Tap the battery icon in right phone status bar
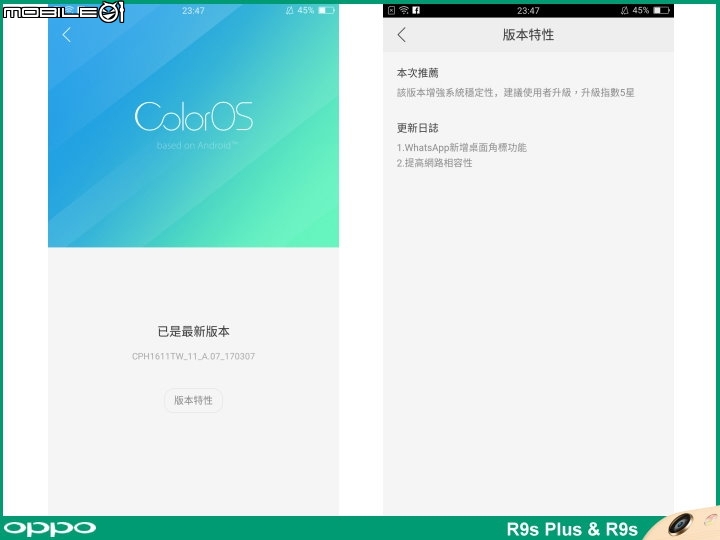 (x=662, y=10)
